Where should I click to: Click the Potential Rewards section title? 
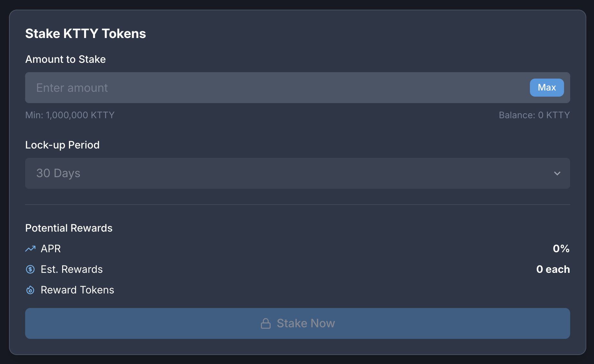(69, 228)
